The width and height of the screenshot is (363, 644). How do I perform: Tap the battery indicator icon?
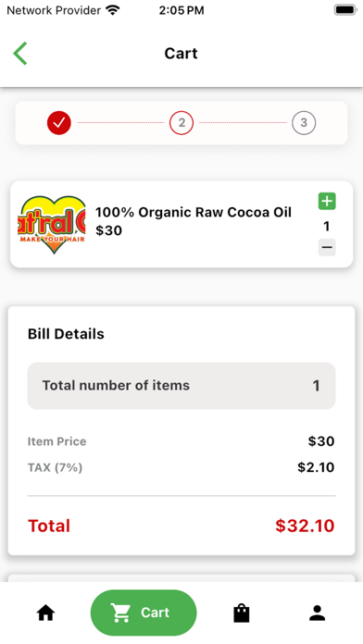[x=344, y=10]
